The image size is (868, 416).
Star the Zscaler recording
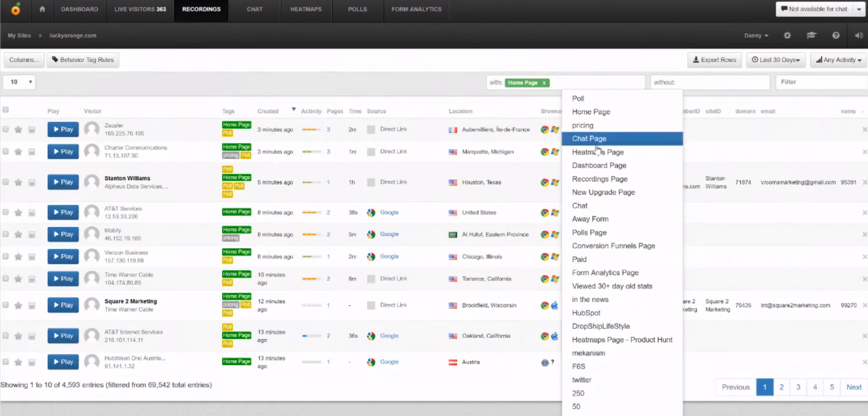point(18,130)
